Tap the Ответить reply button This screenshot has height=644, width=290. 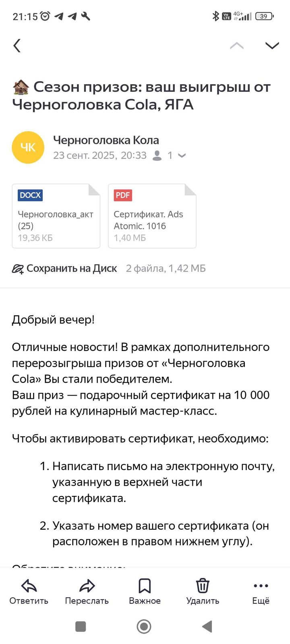[29, 592]
